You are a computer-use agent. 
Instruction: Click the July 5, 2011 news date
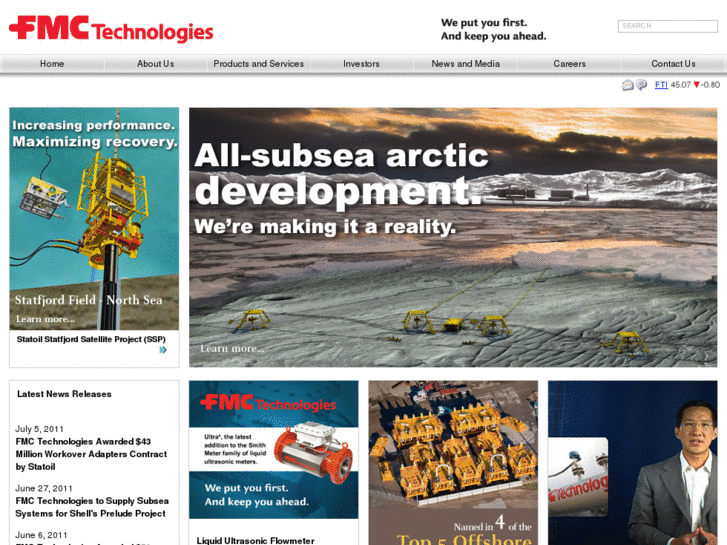tap(39, 429)
